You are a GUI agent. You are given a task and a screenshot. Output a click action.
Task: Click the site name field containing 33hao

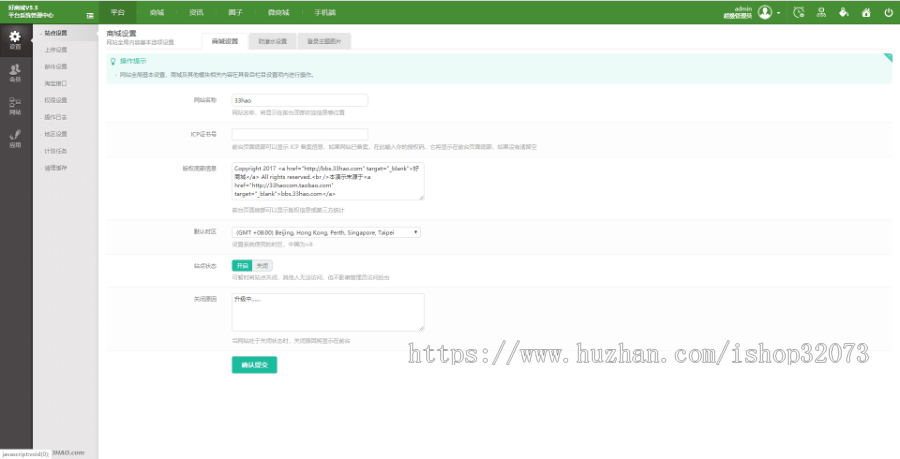tap(300, 100)
